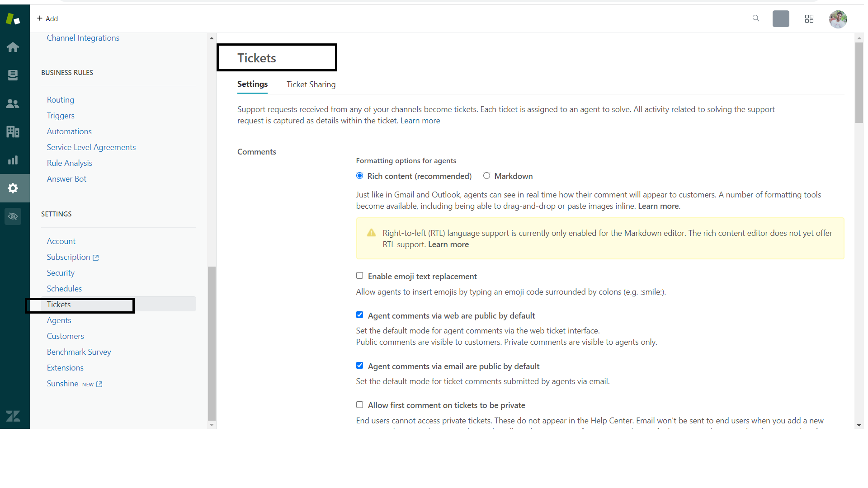Click the user profile avatar

point(838,19)
